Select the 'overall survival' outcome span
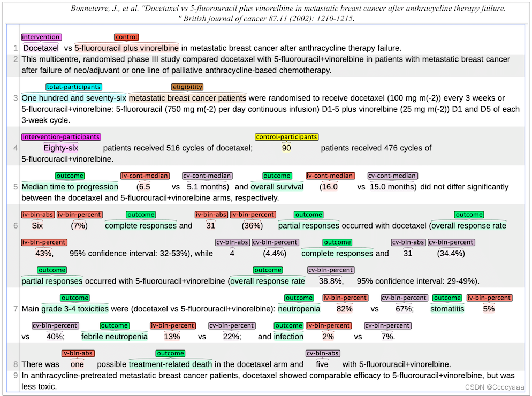 point(277,187)
